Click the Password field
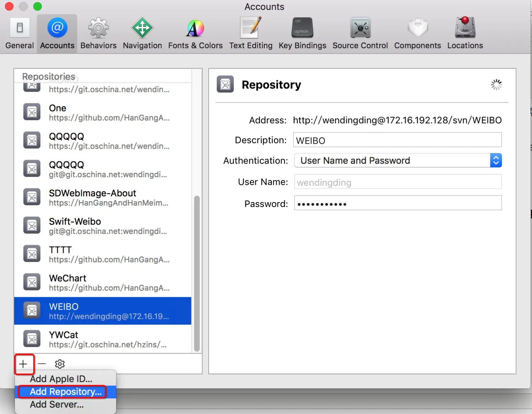Viewport: 532px width, 414px height. pyautogui.click(x=398, y=203)
